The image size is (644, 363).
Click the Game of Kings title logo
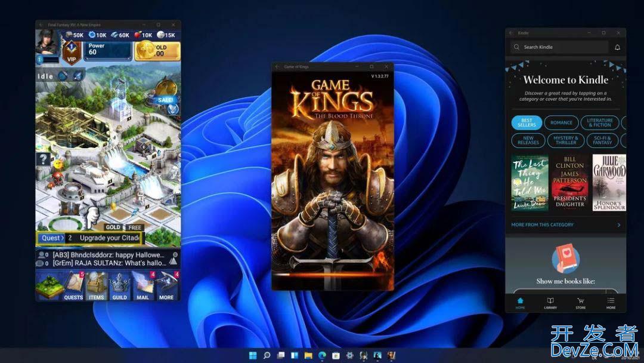tap(332, 99)
